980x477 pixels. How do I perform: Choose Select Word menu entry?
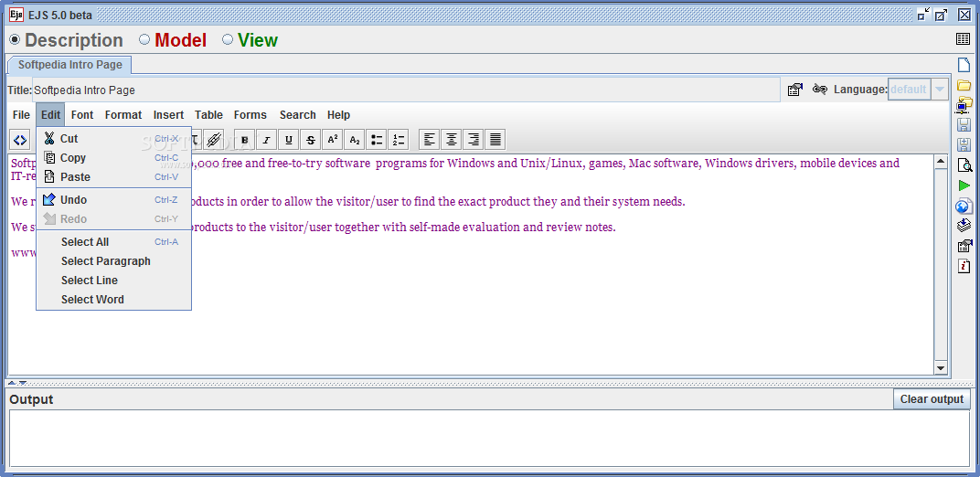[113, 300]
